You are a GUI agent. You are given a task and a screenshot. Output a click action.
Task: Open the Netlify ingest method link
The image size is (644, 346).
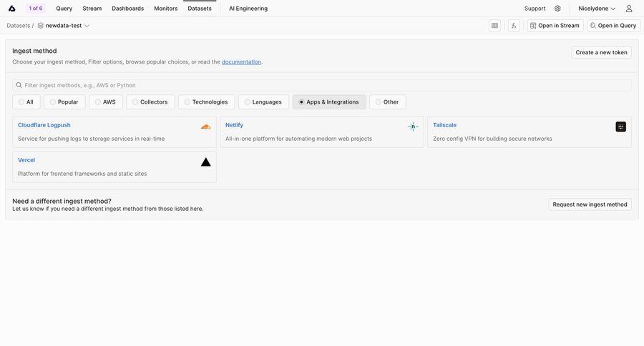tap(234, 125)
